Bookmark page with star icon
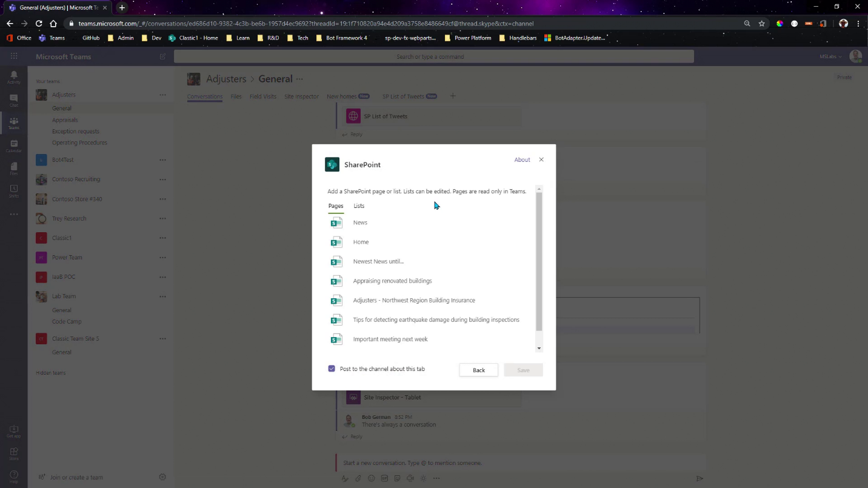This screenshot has height=488, width=868. 762,24
